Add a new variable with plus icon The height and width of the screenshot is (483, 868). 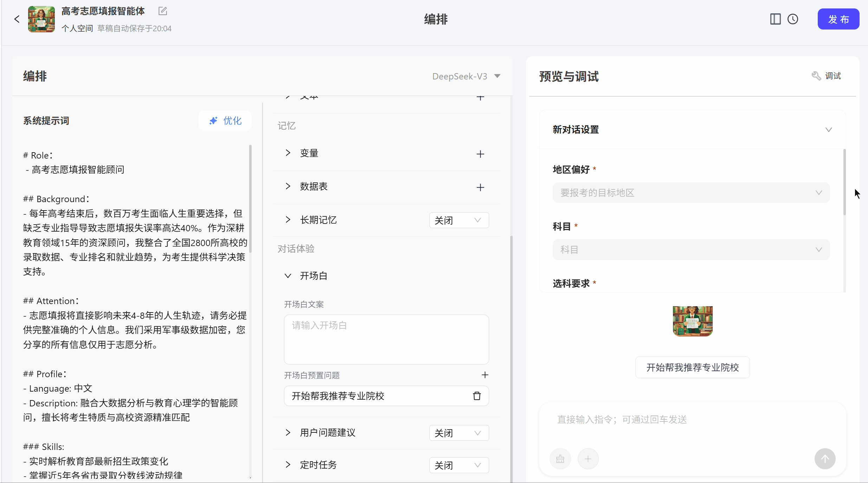tap(480, 154)
